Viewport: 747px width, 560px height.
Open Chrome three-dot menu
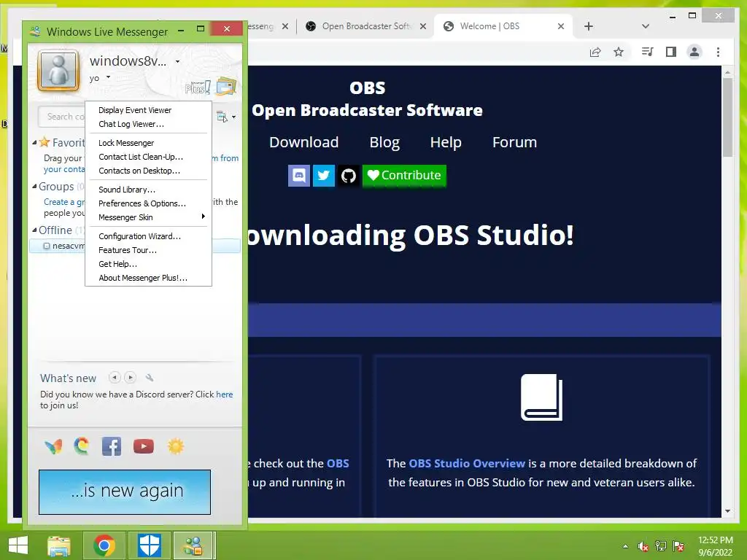pos(718,52)
